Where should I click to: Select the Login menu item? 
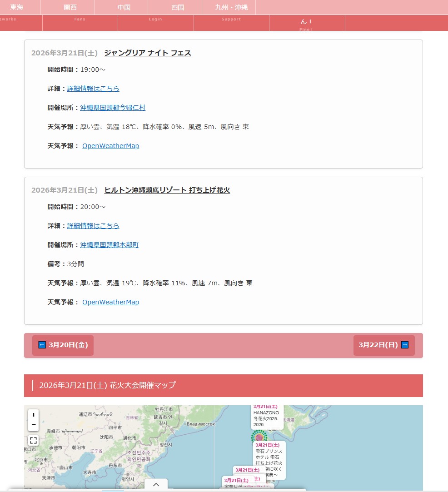(x=155, y=23)
